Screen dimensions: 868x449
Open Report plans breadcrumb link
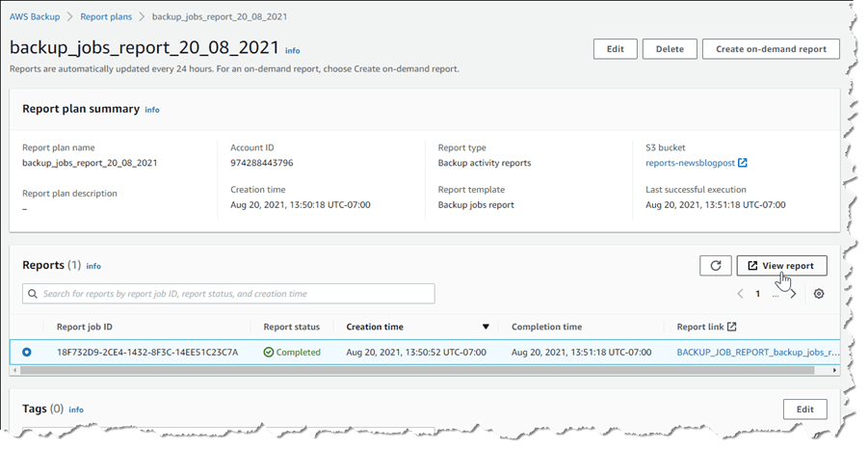coord(106,16)
